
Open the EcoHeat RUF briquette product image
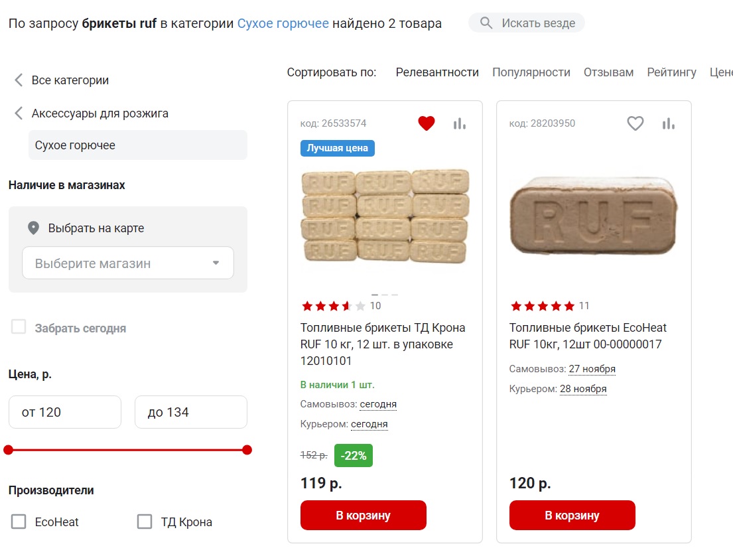[594, 217]
